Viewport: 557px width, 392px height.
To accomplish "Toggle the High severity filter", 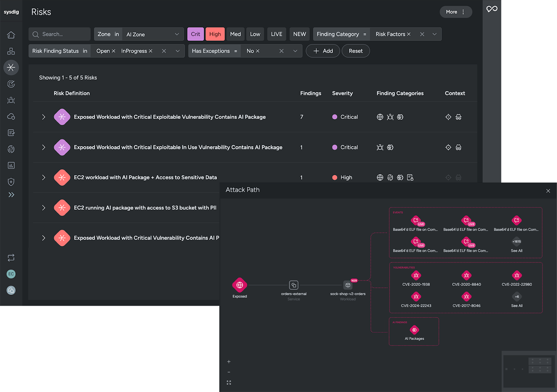I will 215,34.
